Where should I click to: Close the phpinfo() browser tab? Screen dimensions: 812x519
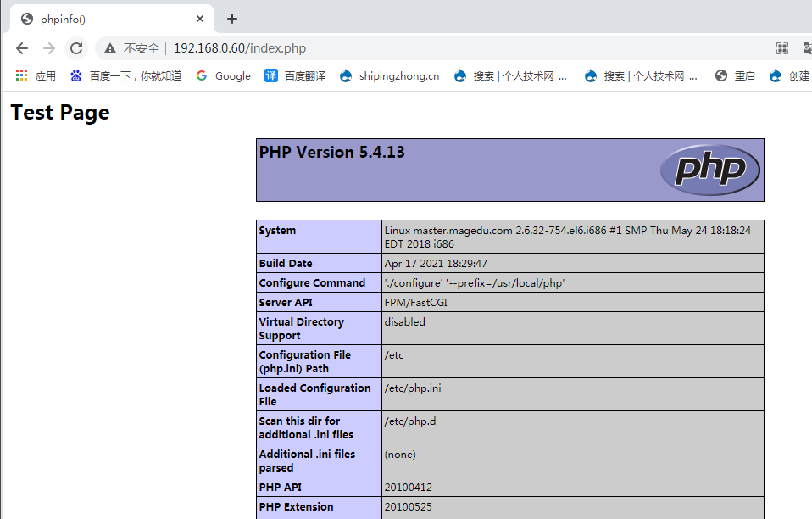[201, 19]
